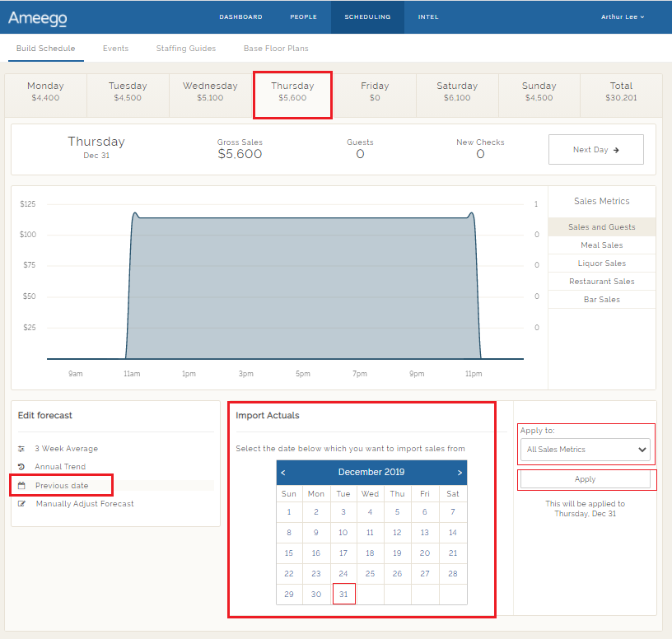Screen dimensions: 672x639
Task: Go to November with the left calendar chevron
Action: pyautogui.click(x=284, y=472)
